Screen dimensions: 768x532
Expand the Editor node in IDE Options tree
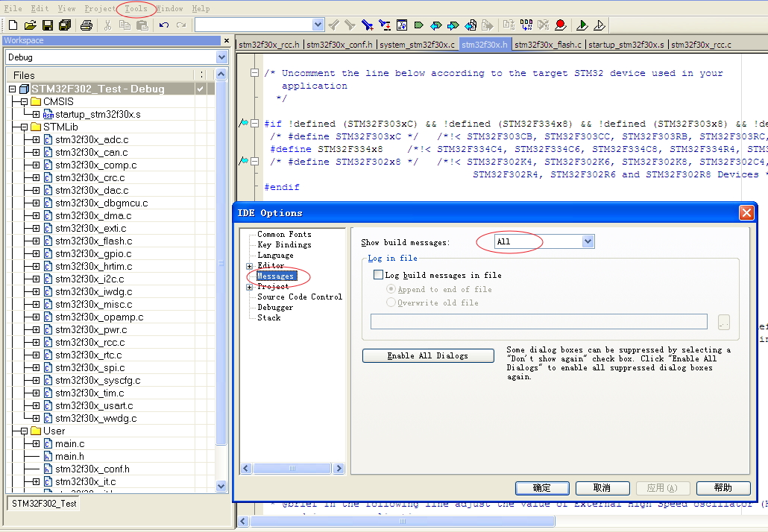coord(249,266)
